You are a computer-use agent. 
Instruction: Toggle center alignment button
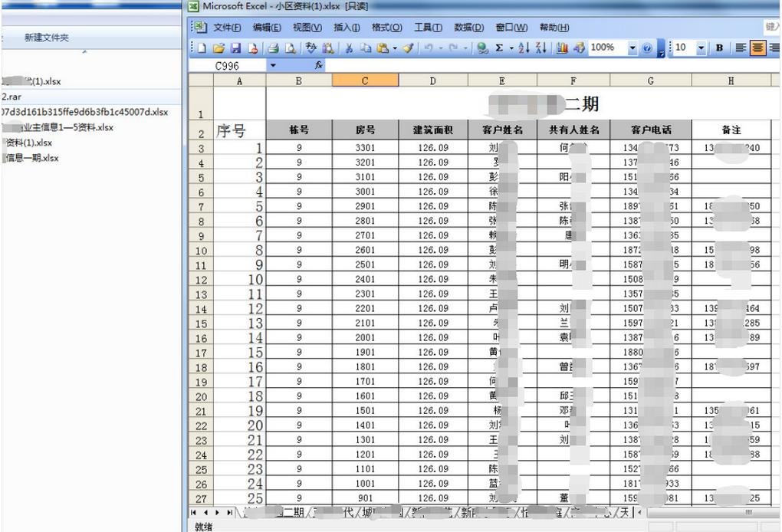(x=758, y=48)
